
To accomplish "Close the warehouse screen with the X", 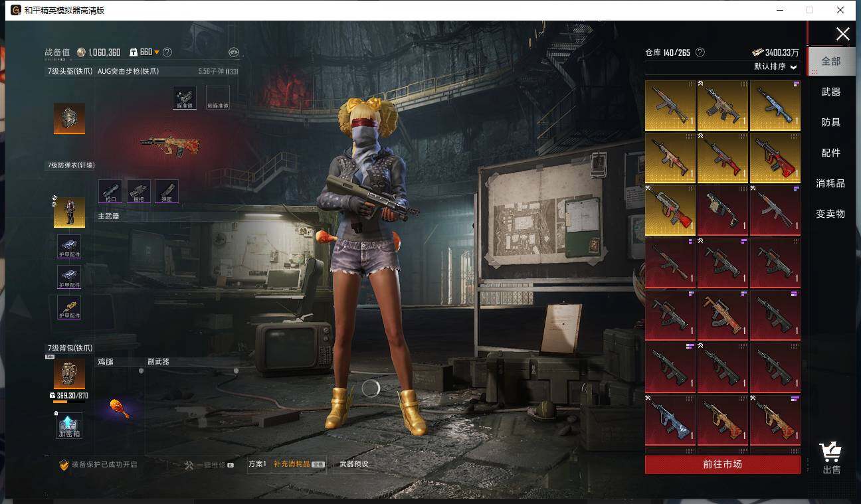I will [842, 35].
